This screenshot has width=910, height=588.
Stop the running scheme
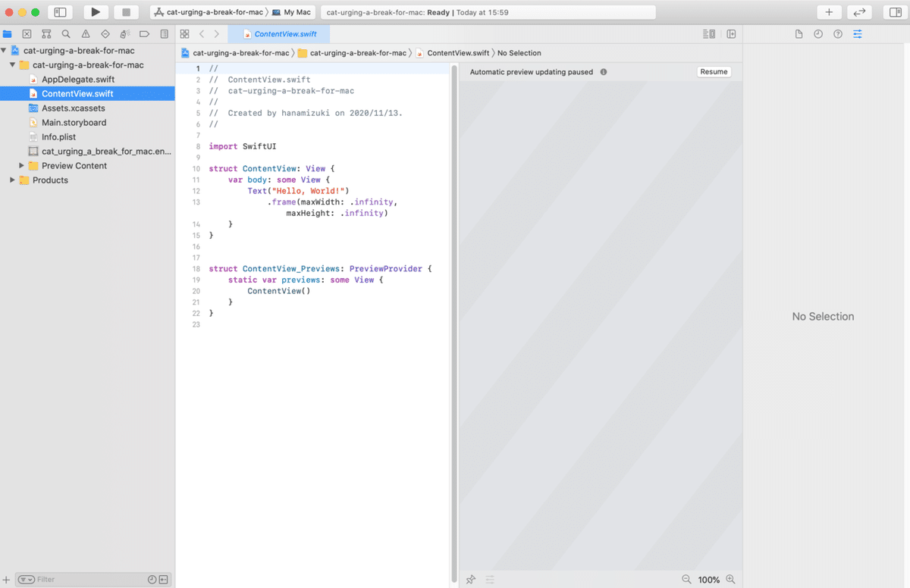click(126, 12)
